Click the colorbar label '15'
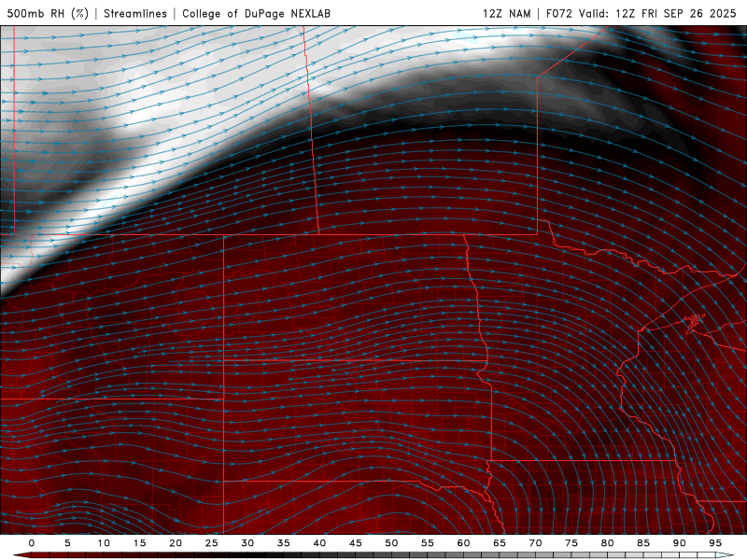Viewport: 747px width, 560px height. click(x=139, y=543)
